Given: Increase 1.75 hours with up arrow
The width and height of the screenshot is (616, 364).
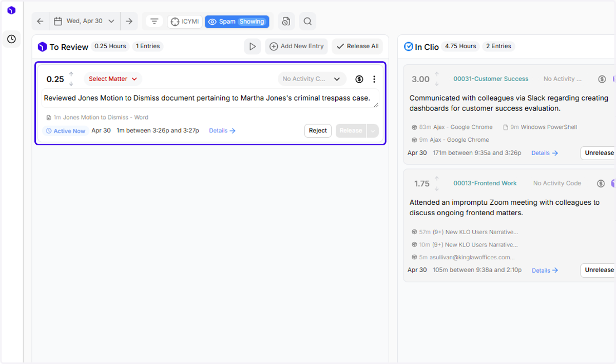Looking at the screenshot, I should point(437,179).
